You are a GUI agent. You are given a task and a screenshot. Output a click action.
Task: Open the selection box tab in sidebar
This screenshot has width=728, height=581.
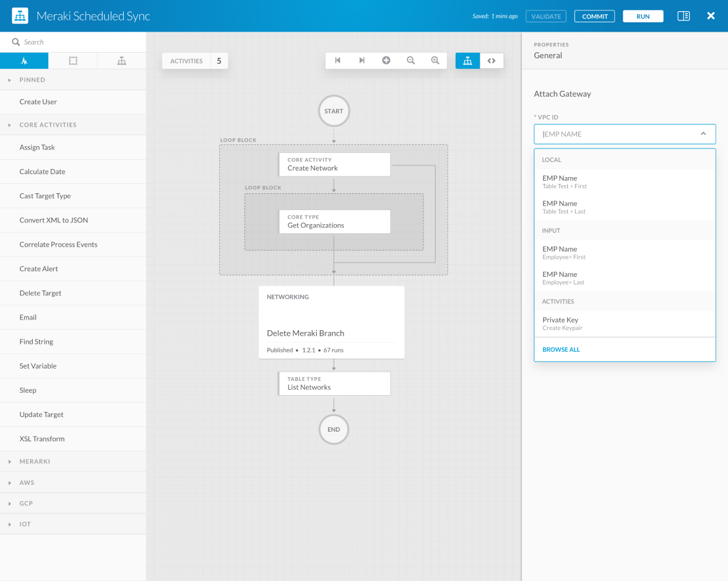click(x=73, y=61)
